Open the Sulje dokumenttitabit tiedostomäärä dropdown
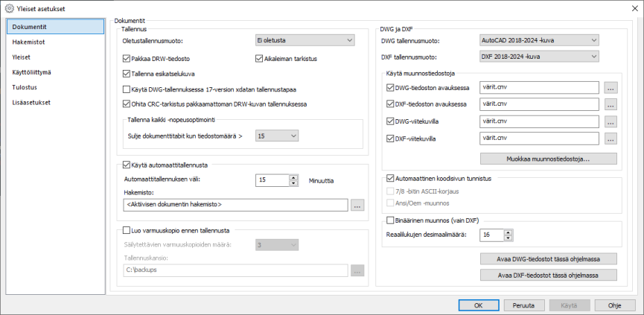Viewport: 644px width, 315px height. (276, 136)
